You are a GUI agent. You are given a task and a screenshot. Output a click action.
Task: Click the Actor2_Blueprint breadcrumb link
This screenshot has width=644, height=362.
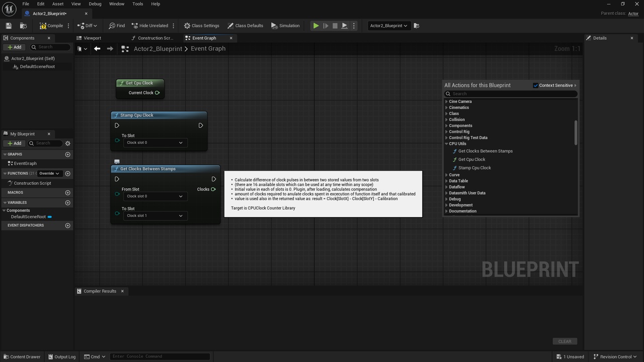(158, 49)
